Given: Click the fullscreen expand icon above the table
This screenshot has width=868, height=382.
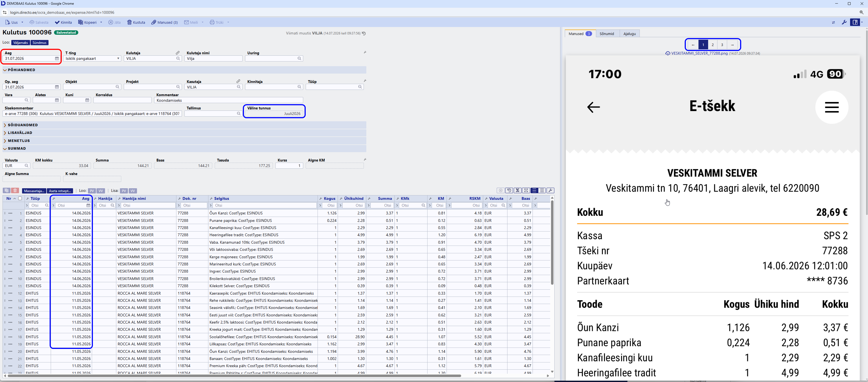Looking at the screenshot, I should (526, 191).
